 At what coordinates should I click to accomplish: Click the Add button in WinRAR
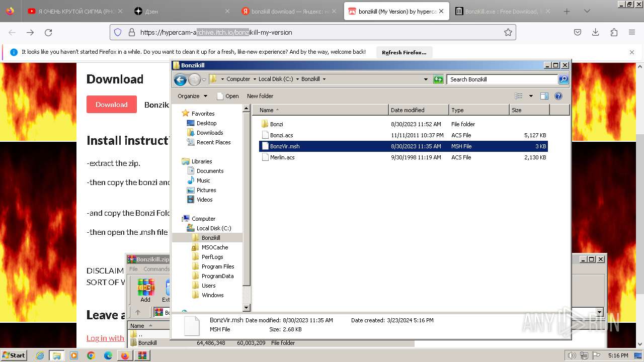145,290
